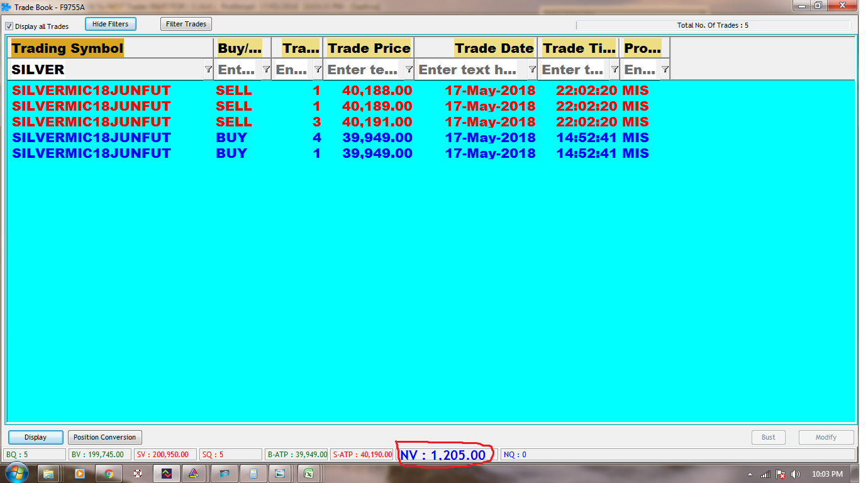
Task: Open the Trading Symbol column filter icon
Action: coord(208,69)
